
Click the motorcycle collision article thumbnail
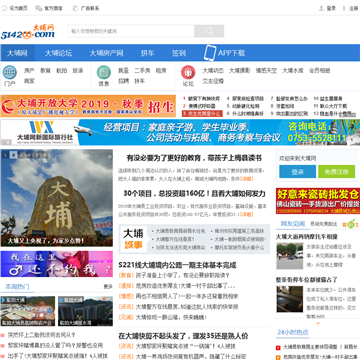tap(290, 256)
